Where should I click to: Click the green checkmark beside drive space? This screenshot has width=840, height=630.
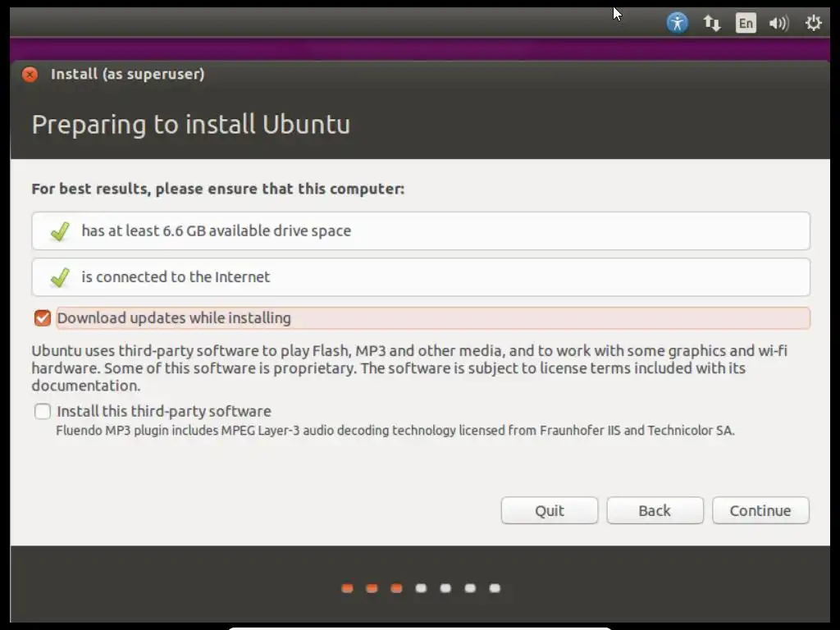(59, 231)
